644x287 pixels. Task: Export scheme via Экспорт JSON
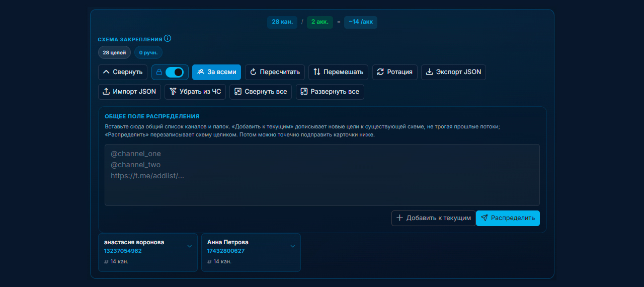point(453,72)
